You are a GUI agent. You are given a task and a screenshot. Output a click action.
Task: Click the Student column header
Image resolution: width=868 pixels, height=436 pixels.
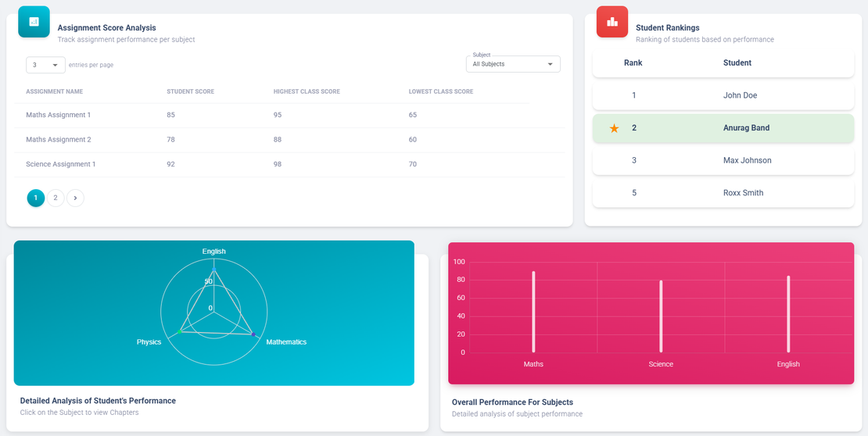click(x=737, y=63)
